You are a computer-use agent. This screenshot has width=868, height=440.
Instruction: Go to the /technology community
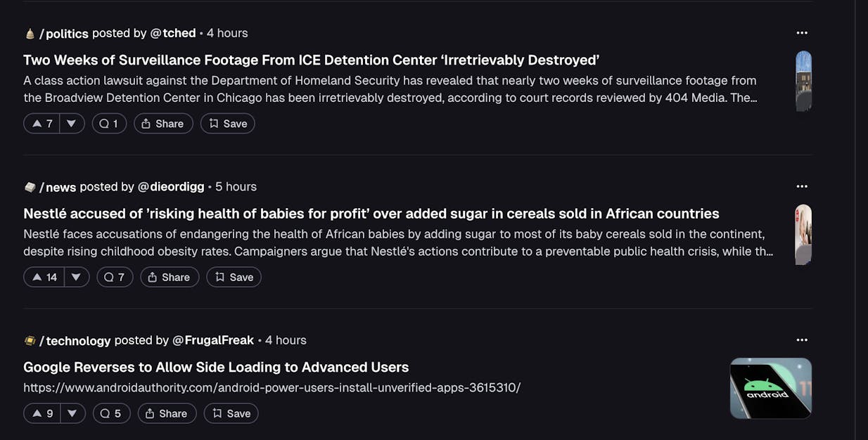(75, 340)
